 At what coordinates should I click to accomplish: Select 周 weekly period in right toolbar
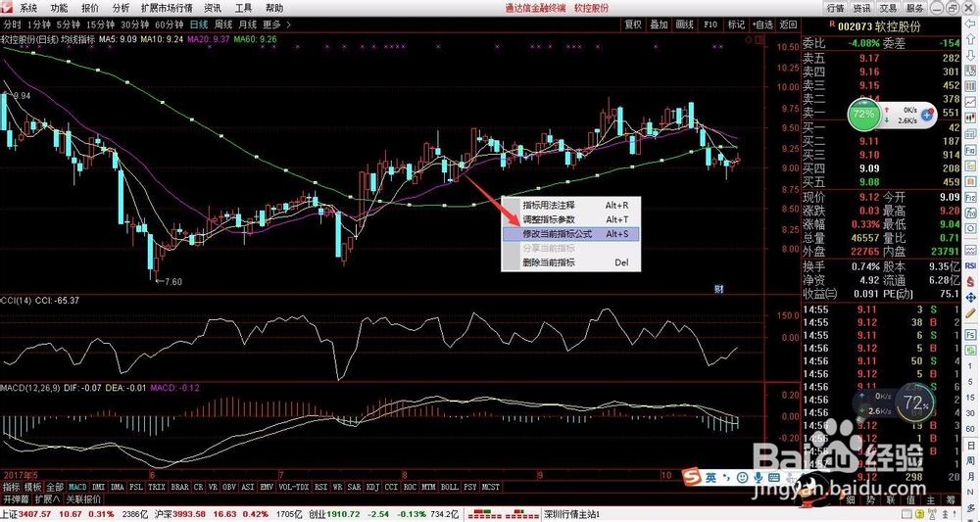[x=970, y=460]
